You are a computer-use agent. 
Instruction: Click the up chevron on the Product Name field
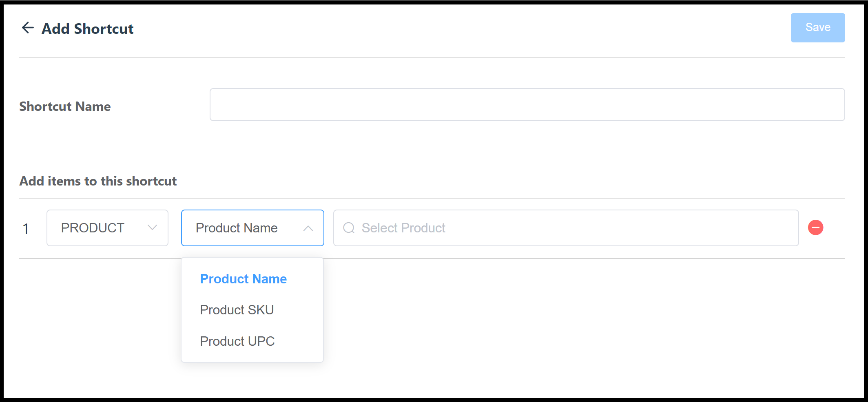pyautogui.click(x=309, y=228)
